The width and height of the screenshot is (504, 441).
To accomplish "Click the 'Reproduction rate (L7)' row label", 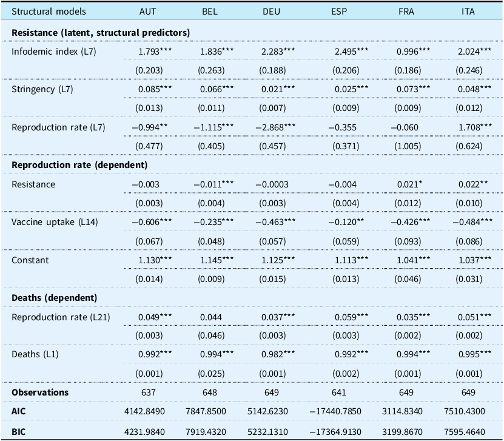I will tap(58, 127).
